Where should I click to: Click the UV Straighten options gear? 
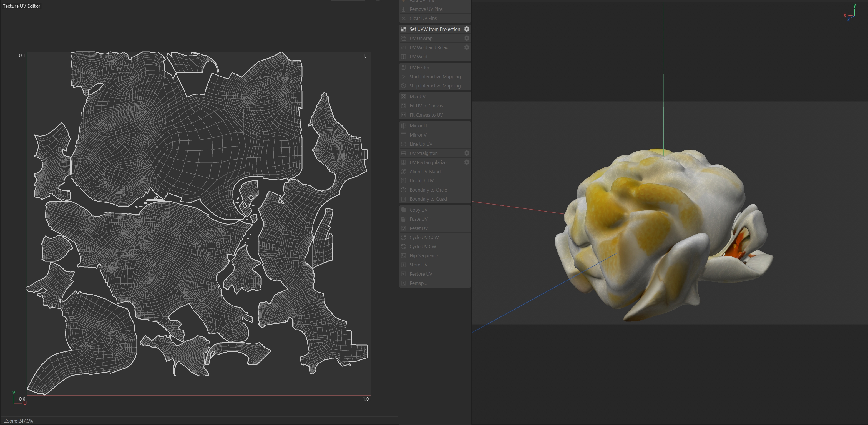click(467, 153)
